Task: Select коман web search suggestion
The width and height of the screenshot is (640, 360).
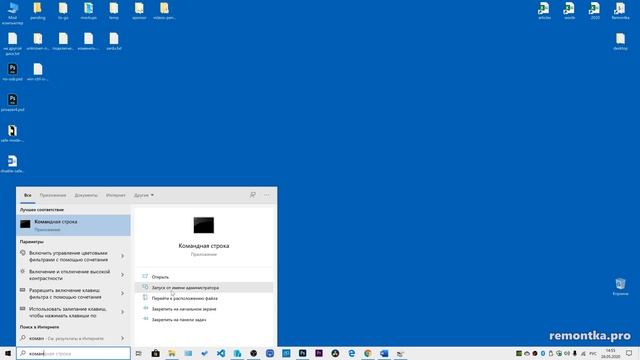Action: click(67, 338)
